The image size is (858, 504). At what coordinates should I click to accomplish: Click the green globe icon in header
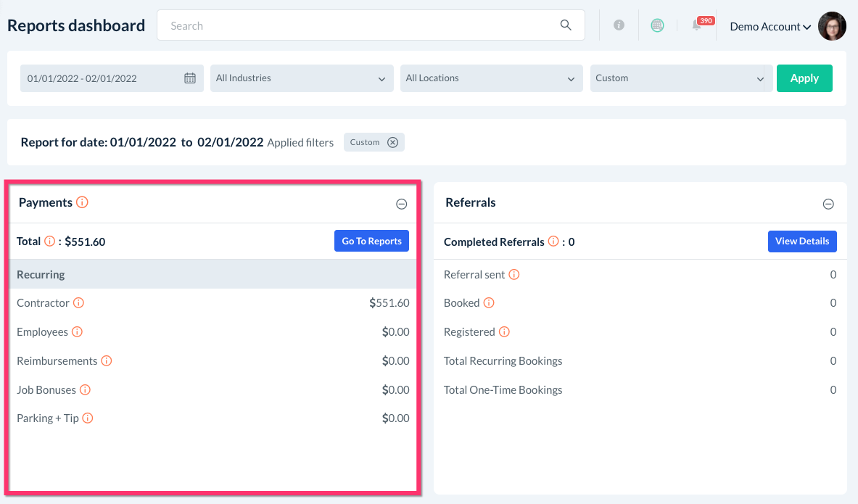coord(657,25)
